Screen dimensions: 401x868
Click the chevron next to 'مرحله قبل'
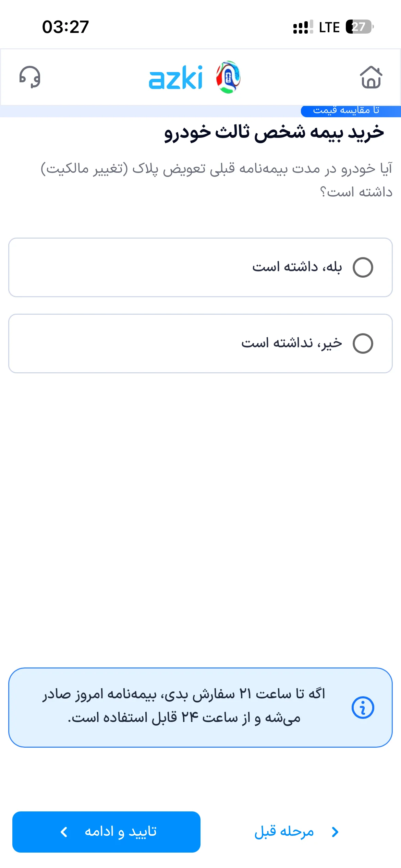click(x=335, y=832)
